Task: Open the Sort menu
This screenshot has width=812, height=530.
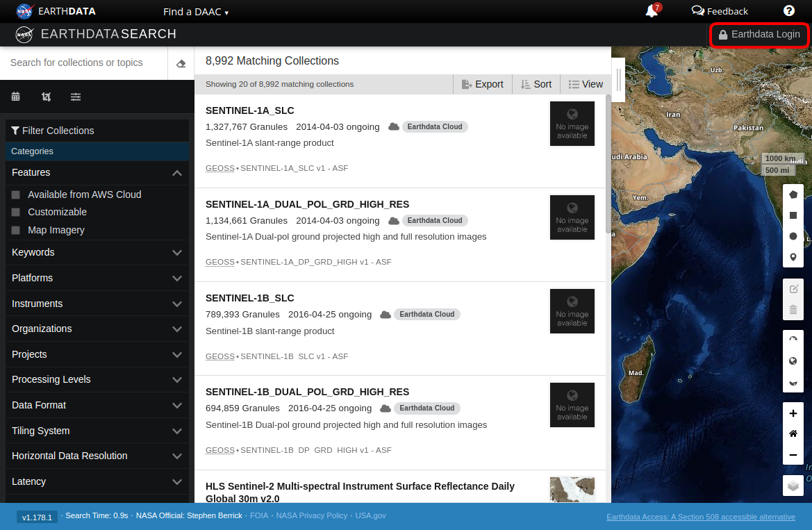Action: coord(536,85)
